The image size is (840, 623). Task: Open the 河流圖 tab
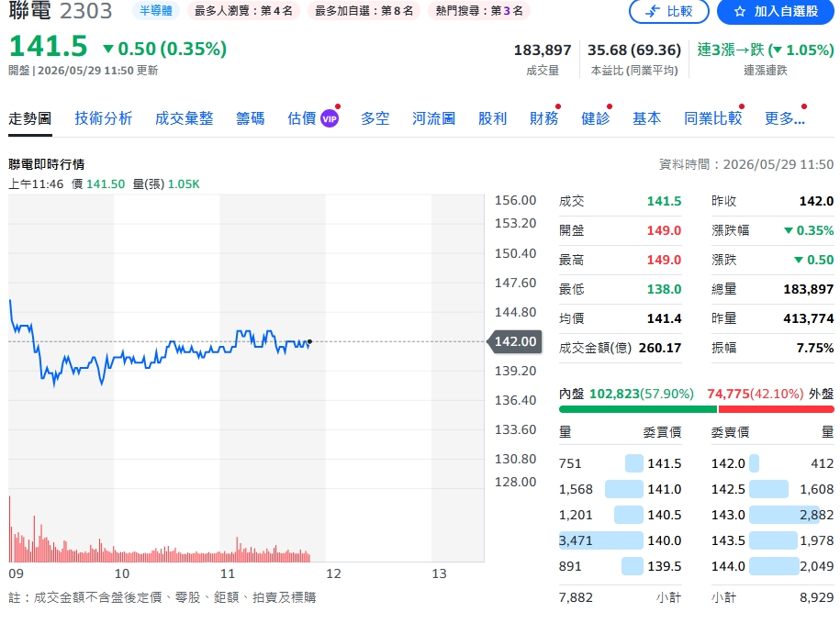tap(433, 118)
